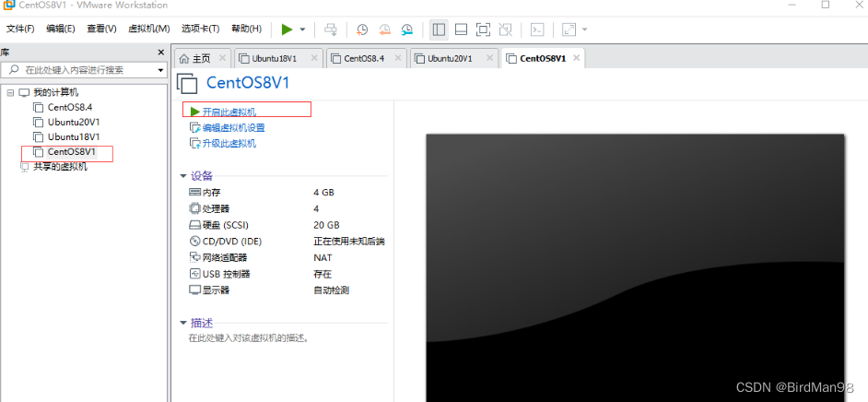
Task: Close the Ubuntu18V1 tab
Action: click(x=314, y=57)
